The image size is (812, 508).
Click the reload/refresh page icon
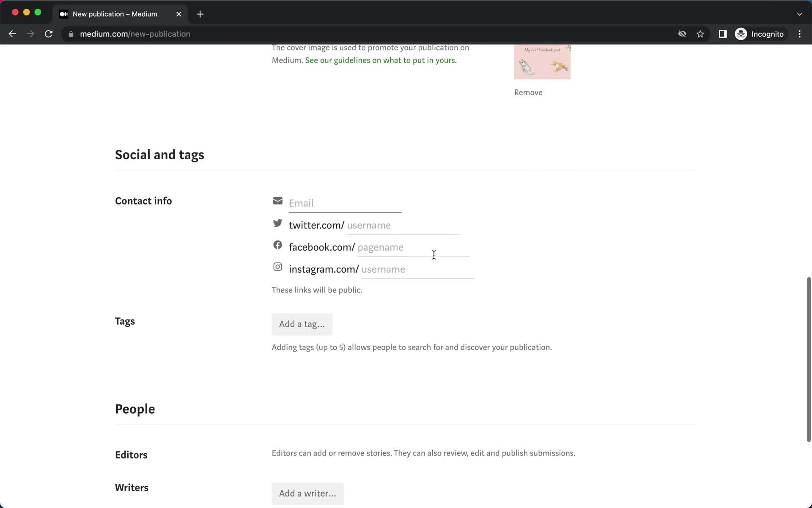pyautogui.click(x=49, y=34)
